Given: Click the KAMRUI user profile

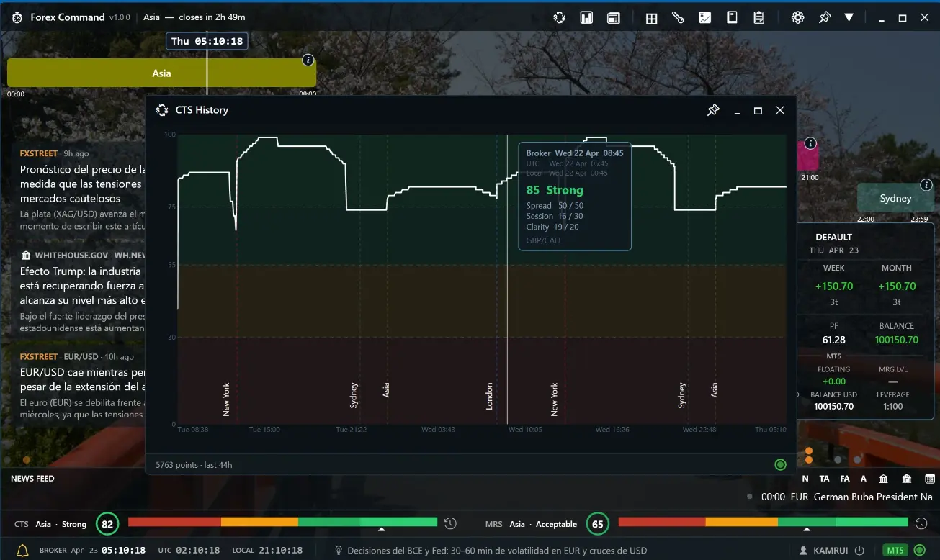Looking at the screenshot, I should coord(825,551).
